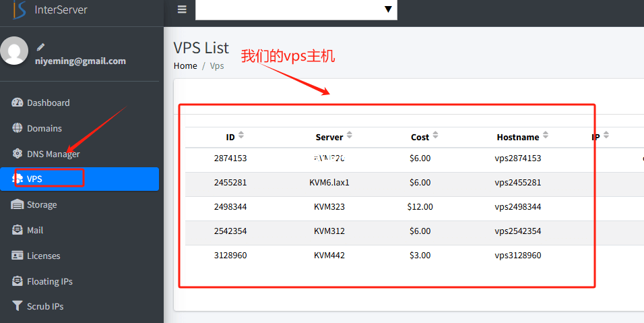Click the niyeming@gmail.com account name
This screenshot has width=644, height=323.
point(81,61)
